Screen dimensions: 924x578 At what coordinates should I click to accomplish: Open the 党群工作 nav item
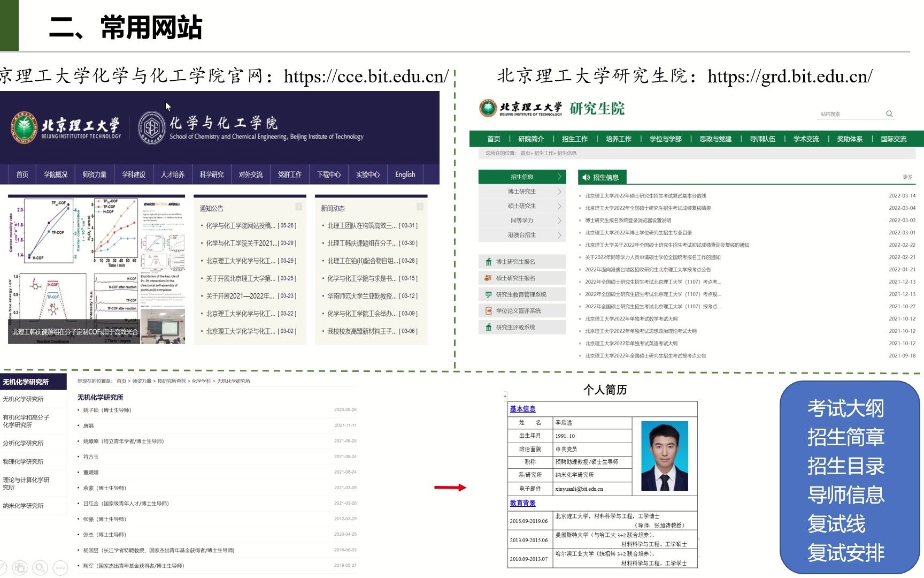290,174
